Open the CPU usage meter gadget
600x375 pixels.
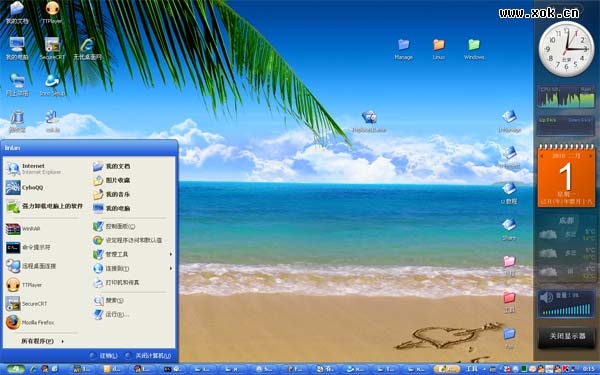click(566, 97)
